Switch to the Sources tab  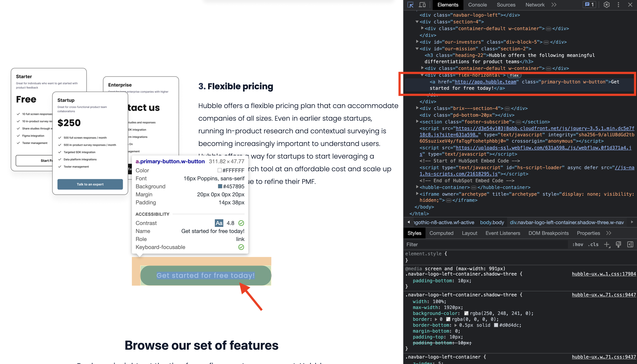(506, 5)
